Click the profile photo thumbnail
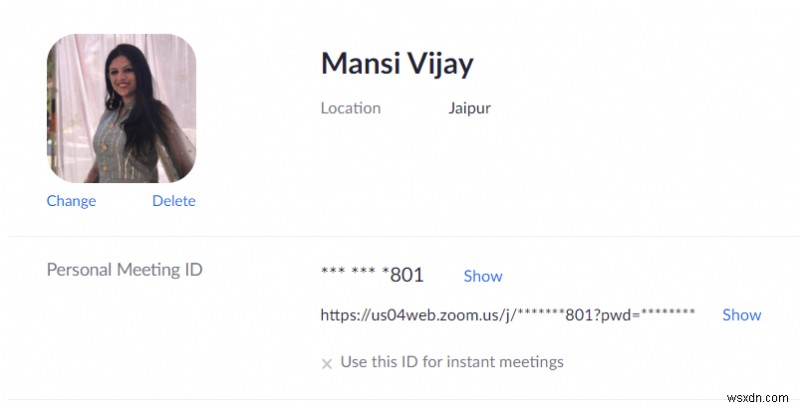Screen dimensions: 800x408 click(x=121, y=107)
